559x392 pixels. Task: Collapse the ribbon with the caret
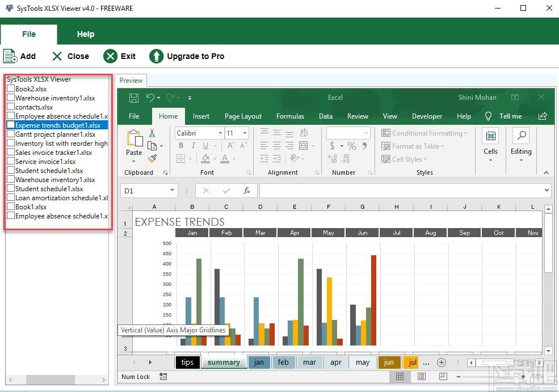tap(546, 172)
